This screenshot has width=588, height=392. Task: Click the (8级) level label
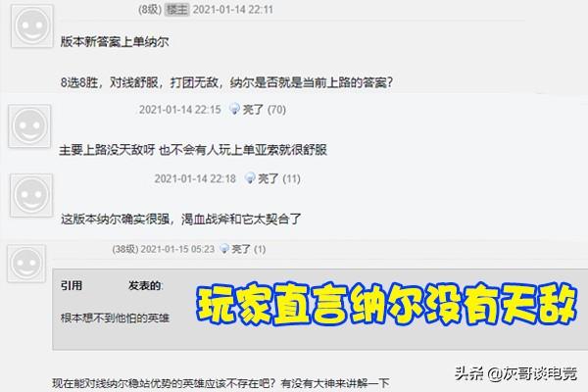point(150,10)
